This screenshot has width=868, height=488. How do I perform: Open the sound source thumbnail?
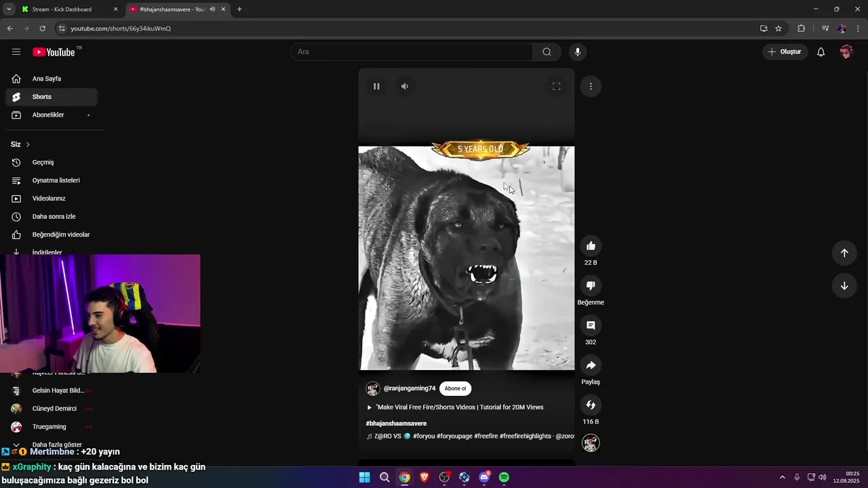(591, 443)
